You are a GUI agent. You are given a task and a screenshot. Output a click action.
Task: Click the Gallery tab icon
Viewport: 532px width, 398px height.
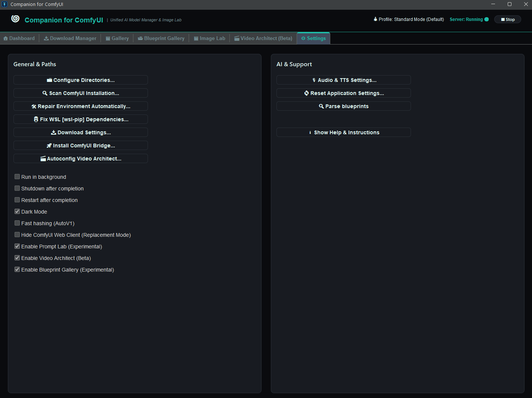click(108, 38)
